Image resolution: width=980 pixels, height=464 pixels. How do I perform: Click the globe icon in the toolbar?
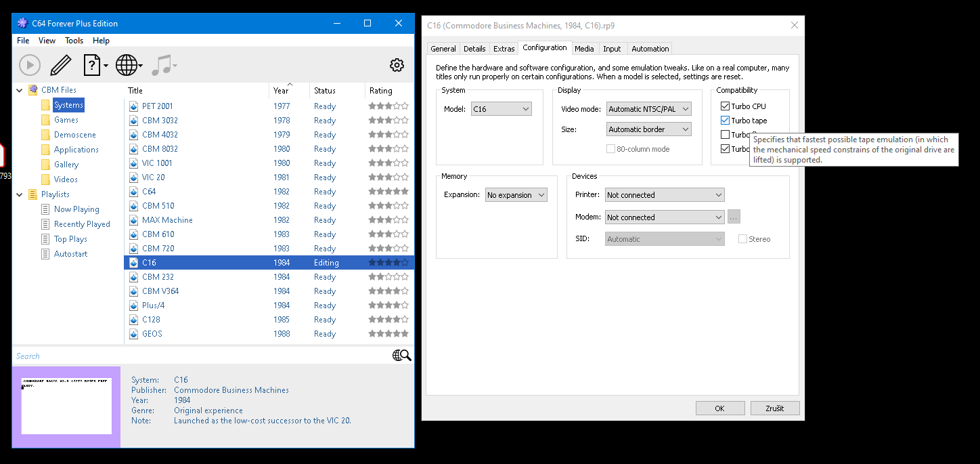[127, 65]
